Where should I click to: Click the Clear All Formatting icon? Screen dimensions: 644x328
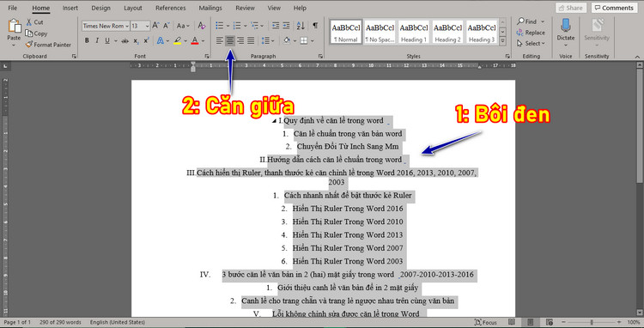point(201,26)
